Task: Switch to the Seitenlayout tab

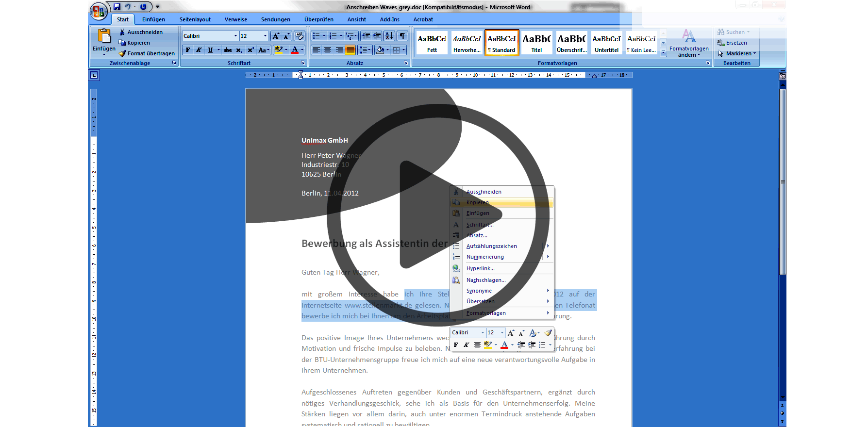Action: (195, 19)
